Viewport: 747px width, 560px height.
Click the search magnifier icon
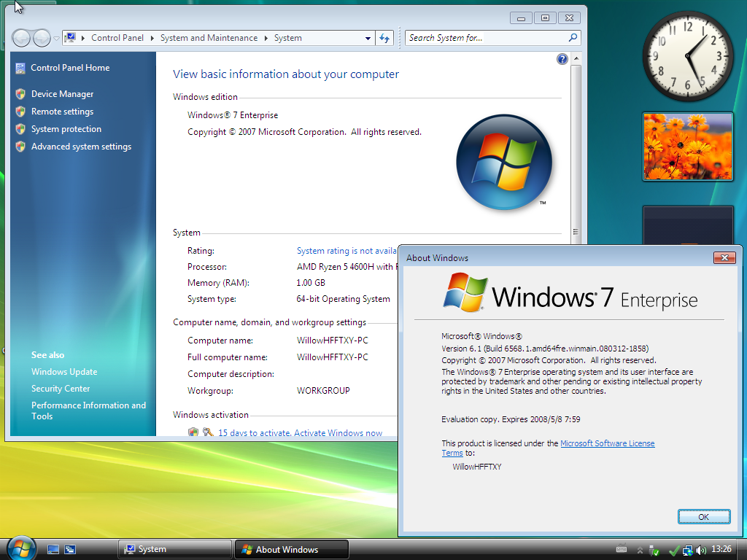573,38
